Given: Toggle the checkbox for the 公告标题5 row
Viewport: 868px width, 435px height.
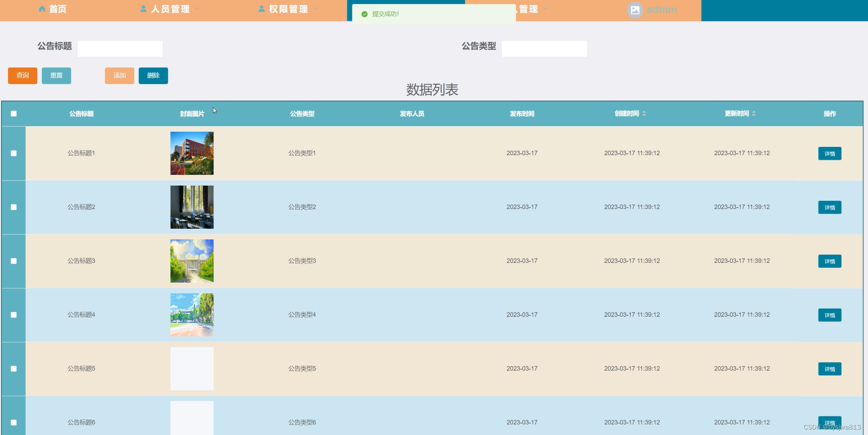Looking at the screenshot, I should tap(14, 369).
